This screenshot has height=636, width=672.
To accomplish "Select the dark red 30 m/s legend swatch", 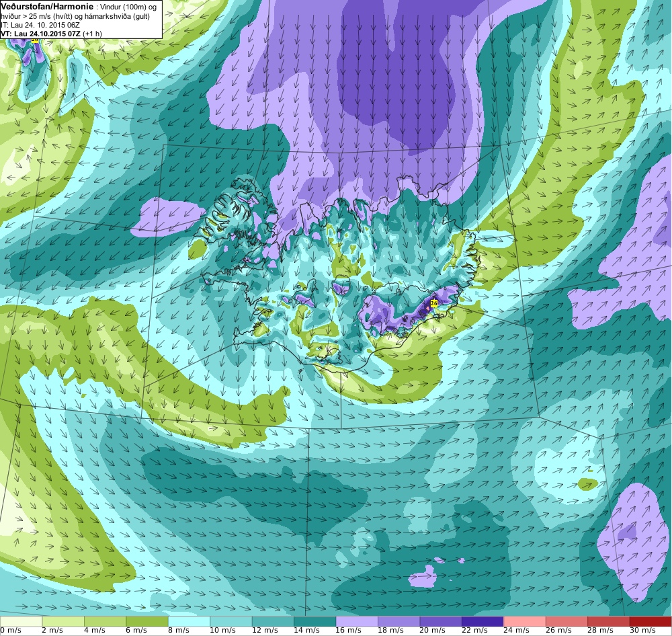I will (651, 621).
